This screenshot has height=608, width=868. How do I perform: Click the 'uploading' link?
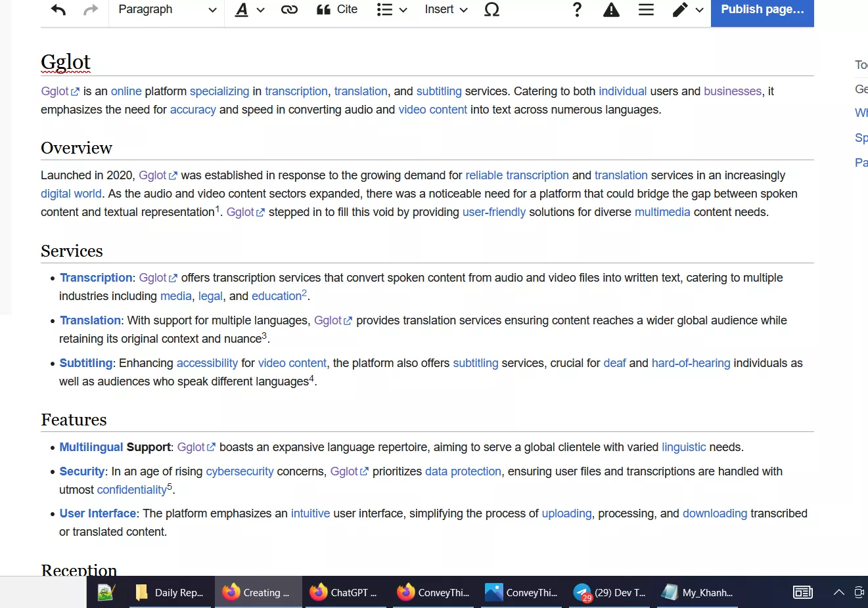pos(566,513)
